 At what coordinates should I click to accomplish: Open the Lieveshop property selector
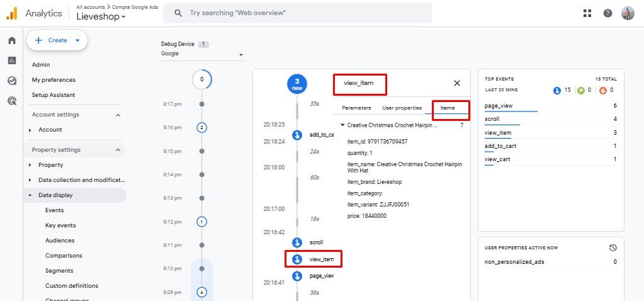point(101,17)
